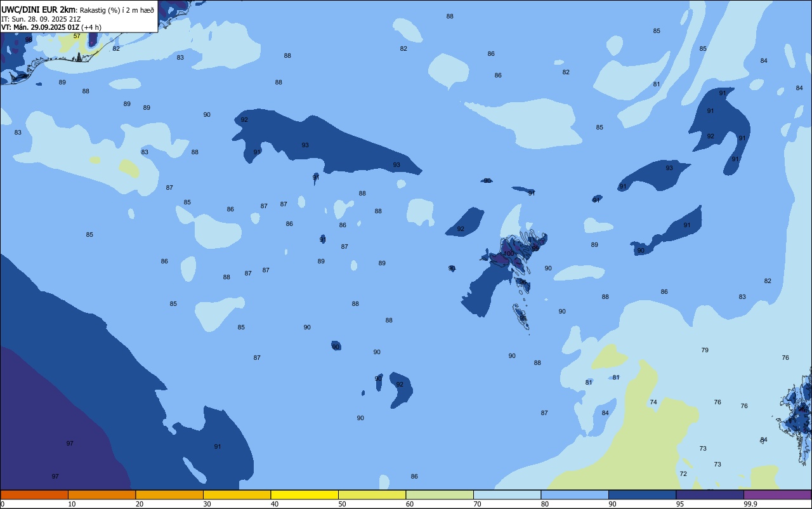Click the humidity value 79 on the map
Viewport: 812px width, 509px height.
(705, 350)
